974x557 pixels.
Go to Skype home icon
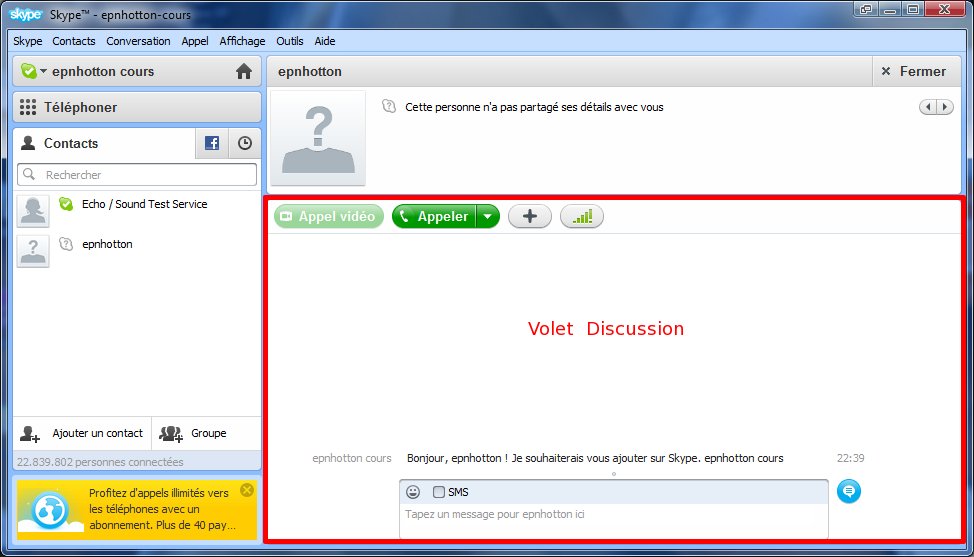point(244,71)
